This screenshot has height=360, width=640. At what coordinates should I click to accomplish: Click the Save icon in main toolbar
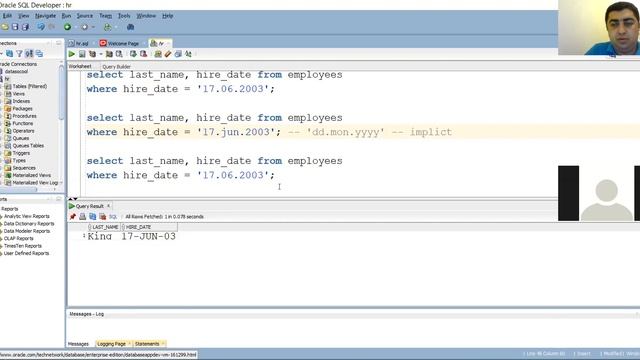[15, 27]
